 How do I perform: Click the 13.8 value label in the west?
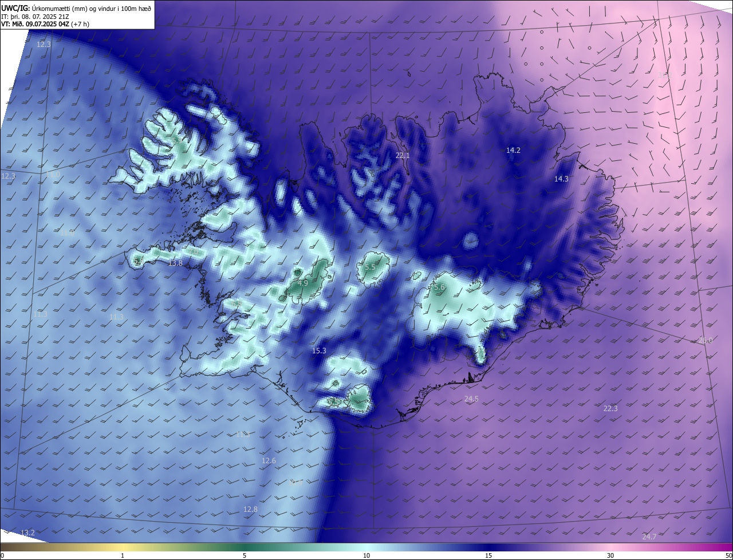[175, 263]
